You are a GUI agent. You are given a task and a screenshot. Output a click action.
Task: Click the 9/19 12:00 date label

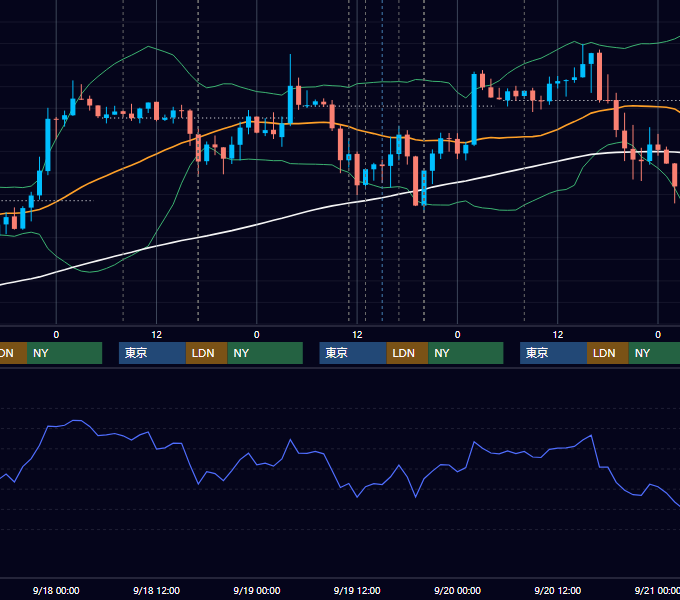[x=357, y=590]
